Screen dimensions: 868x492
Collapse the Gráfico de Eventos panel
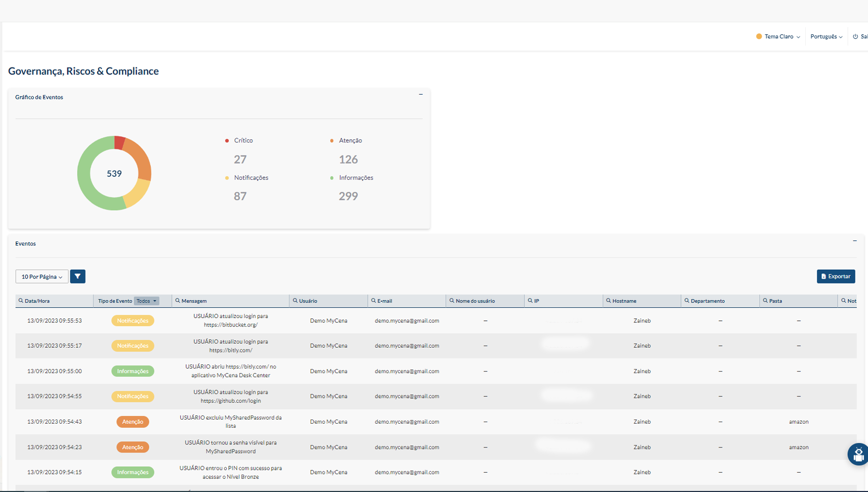tap(421, 94)
